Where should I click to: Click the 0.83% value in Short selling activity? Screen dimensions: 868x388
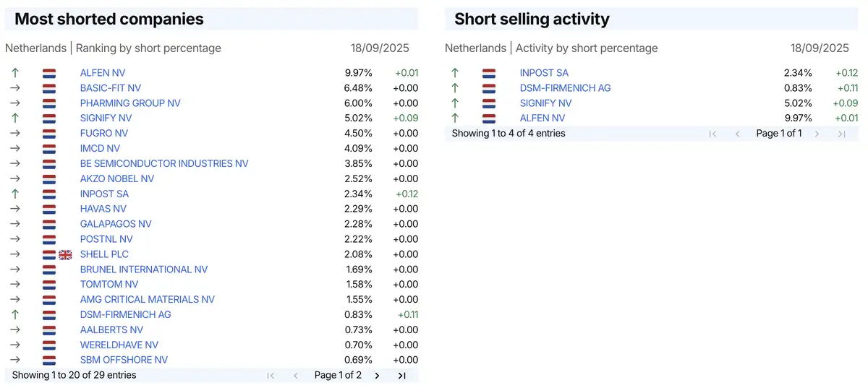799,88
